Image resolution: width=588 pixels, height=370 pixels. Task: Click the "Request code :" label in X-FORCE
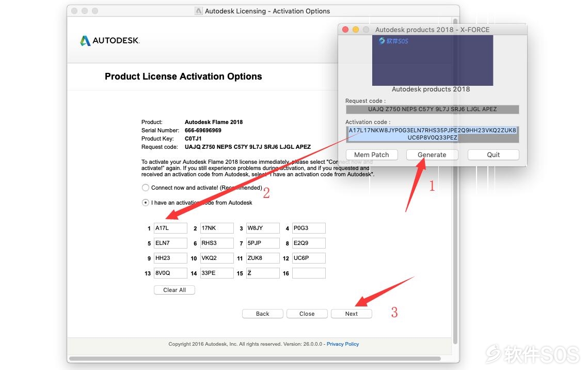point(365,101)
